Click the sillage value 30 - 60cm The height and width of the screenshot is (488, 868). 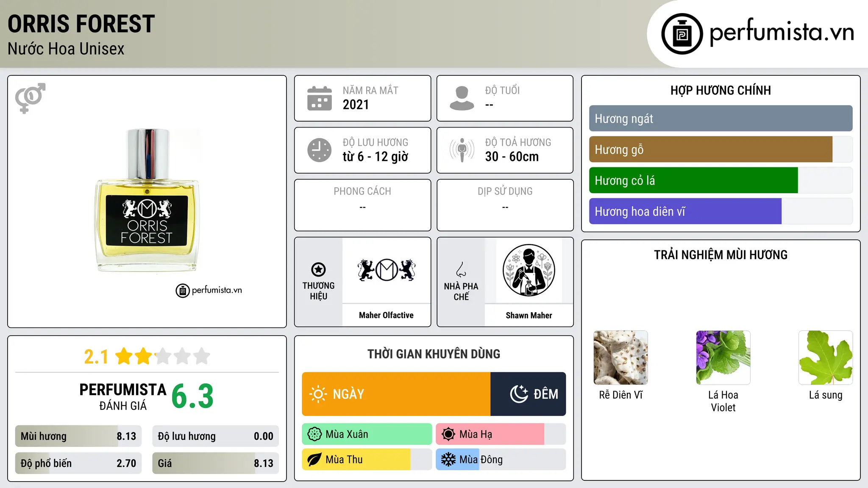click(512, 157)
